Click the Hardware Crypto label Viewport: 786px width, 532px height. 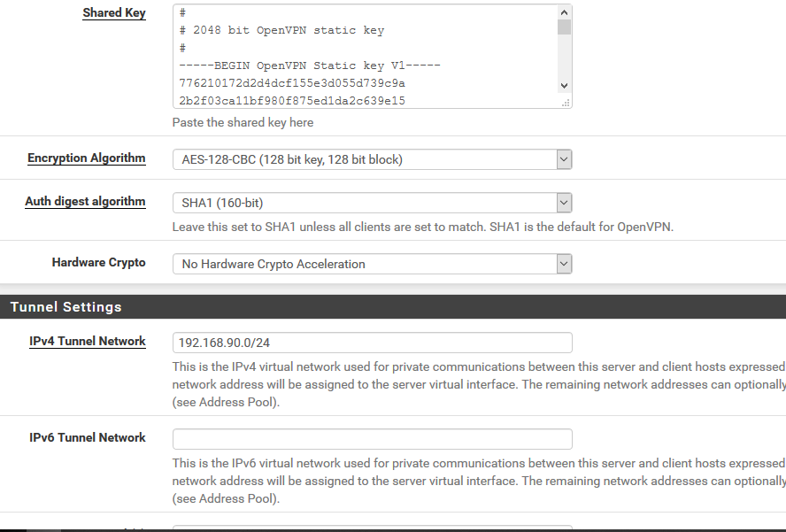[98, 263]
